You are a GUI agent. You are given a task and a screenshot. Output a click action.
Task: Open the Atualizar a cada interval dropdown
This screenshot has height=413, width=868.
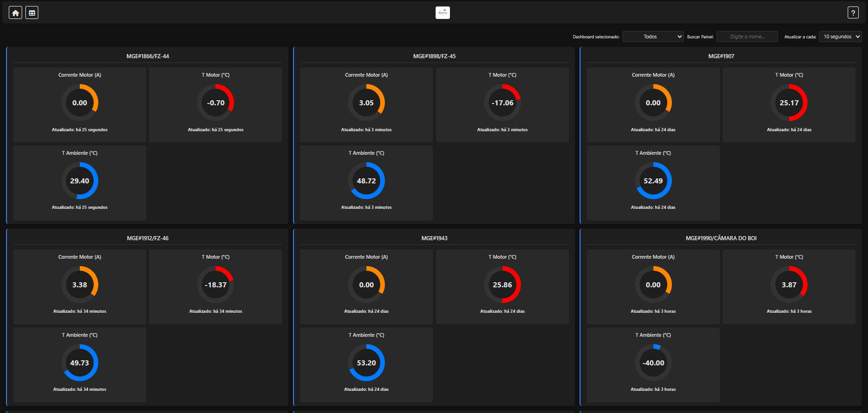(840, 36)
